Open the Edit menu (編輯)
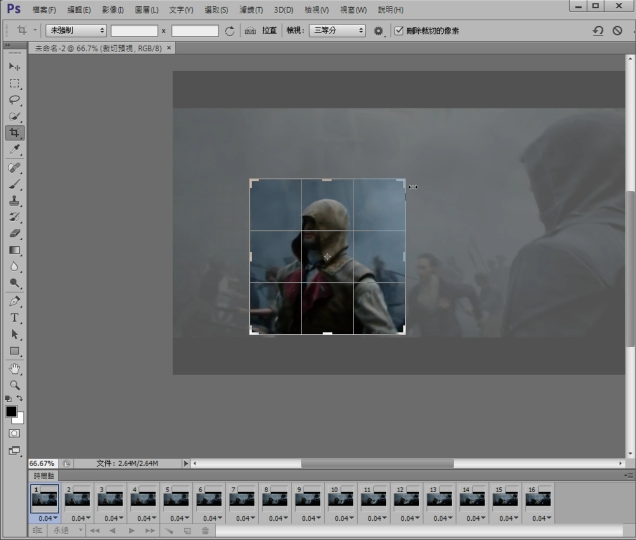Screen dimensions: 636x540 click(x=79, y=10)
